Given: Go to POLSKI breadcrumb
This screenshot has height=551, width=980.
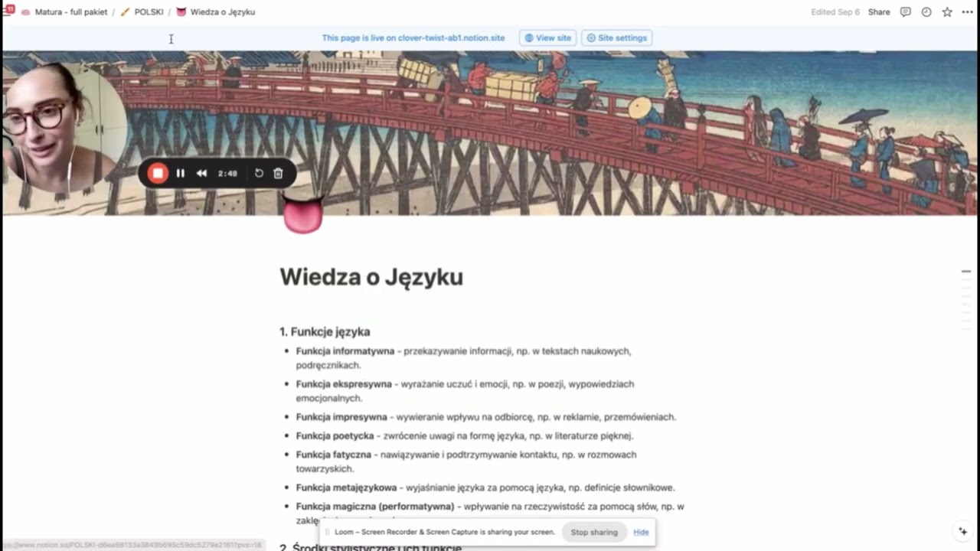Looking at the screenshot, I should (142, 12).
